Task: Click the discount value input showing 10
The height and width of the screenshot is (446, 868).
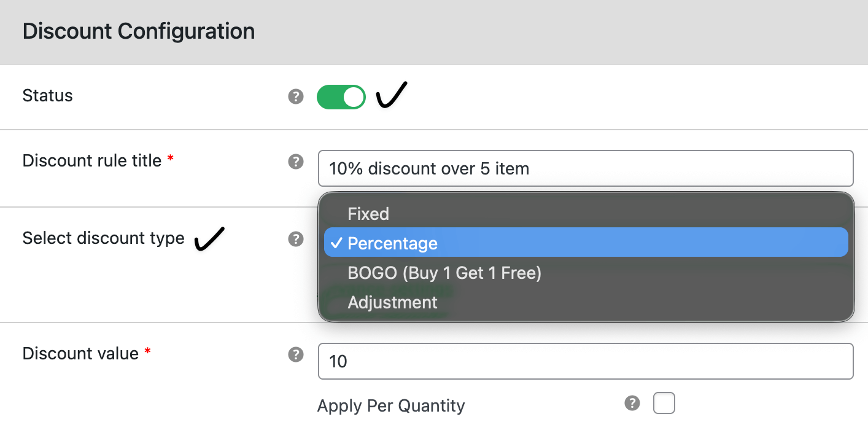Action: [586, 361]
